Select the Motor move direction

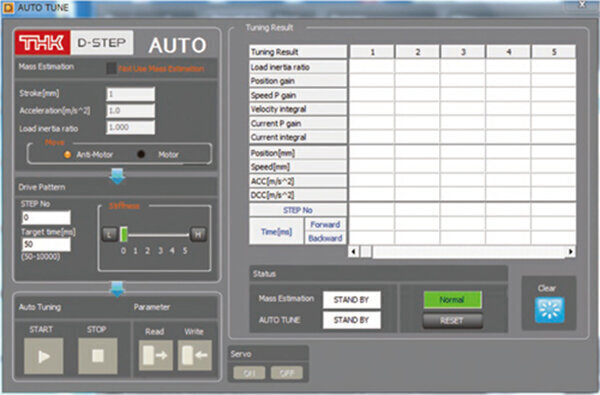(141, 154)
